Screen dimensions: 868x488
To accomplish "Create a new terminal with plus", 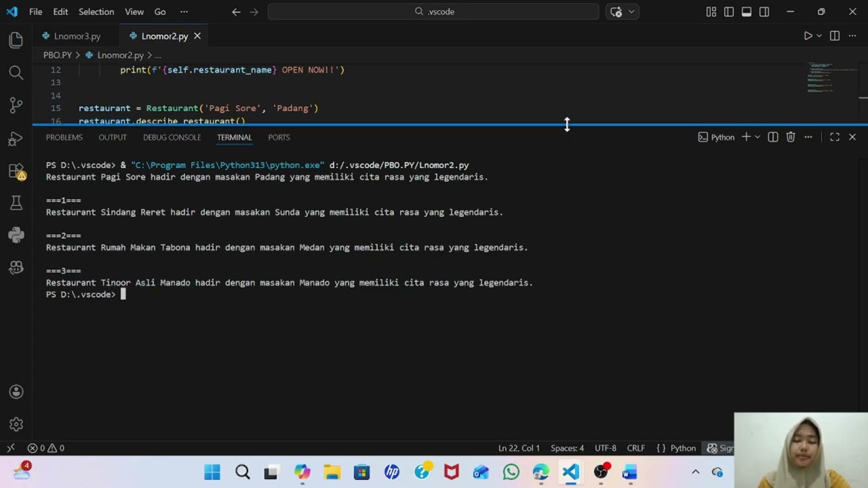I will click(x=746, y=137).
